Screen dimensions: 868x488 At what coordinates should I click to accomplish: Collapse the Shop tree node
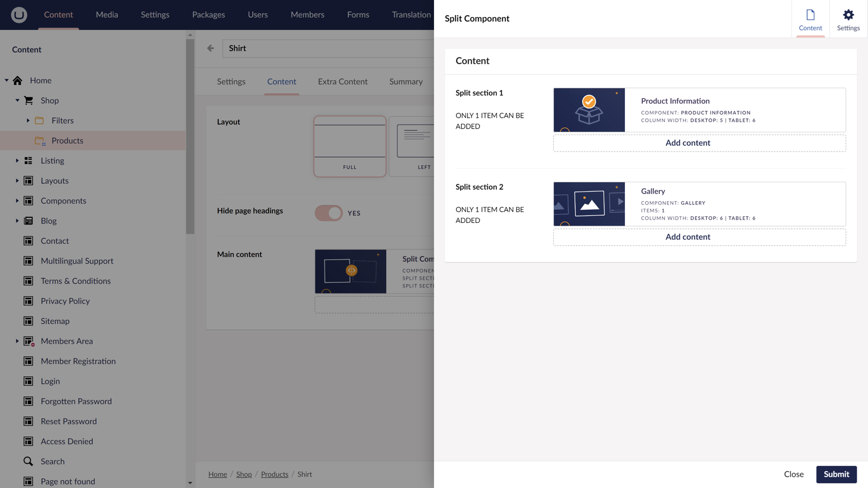(17, 100)
